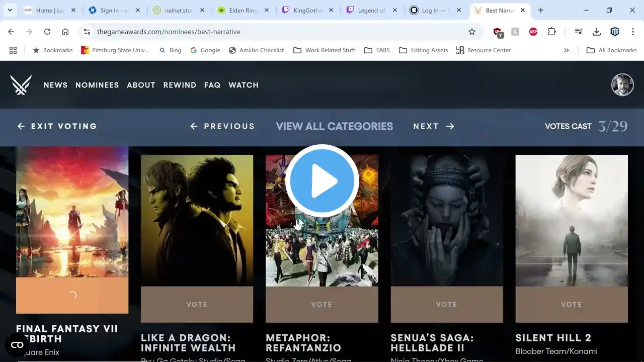Open the Chrome three-dot menu
The image size is (644, 362).
coord(632,32)
